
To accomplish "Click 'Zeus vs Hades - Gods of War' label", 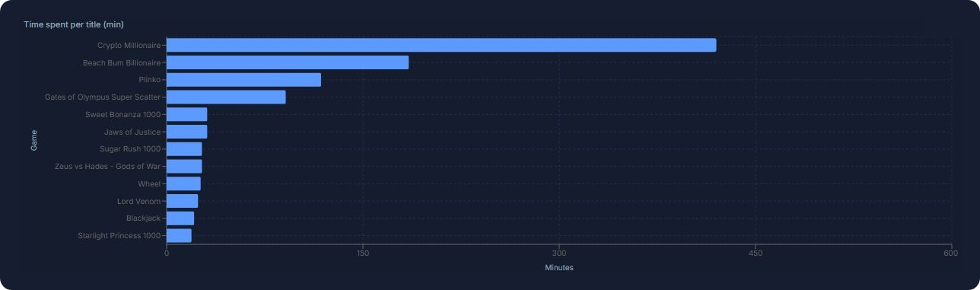I will click(108, 166).
